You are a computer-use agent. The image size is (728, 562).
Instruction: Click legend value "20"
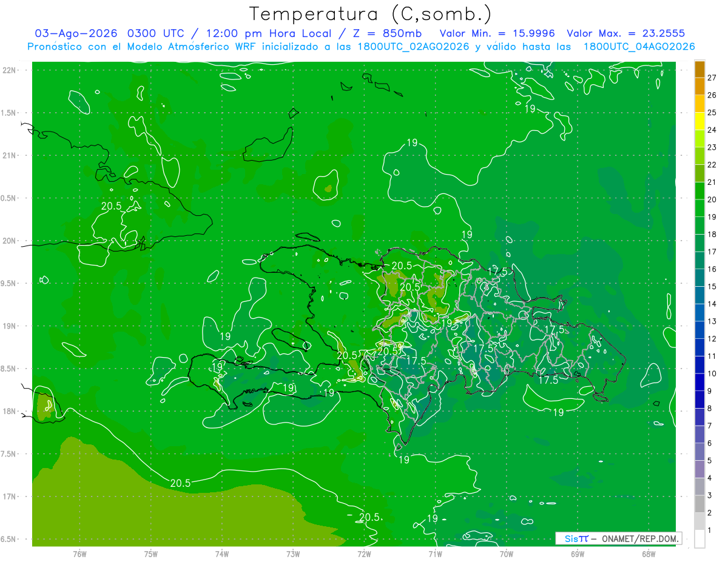coord(712,199)
